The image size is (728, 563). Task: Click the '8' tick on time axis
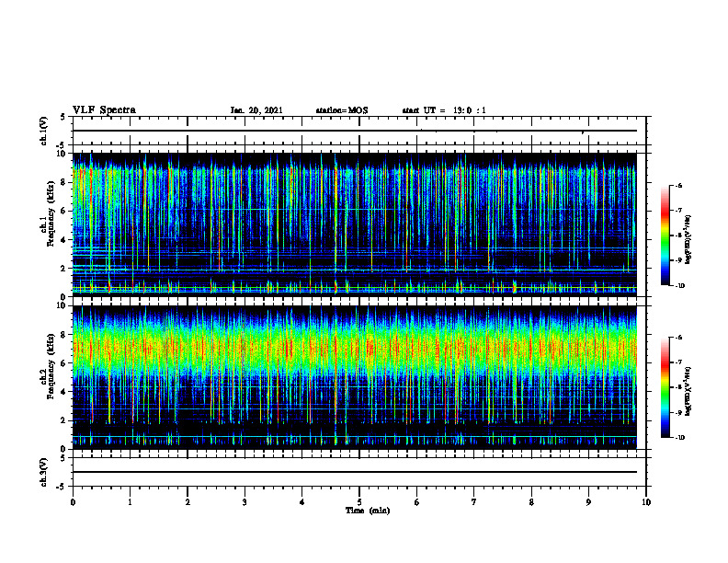coord(531,502)
